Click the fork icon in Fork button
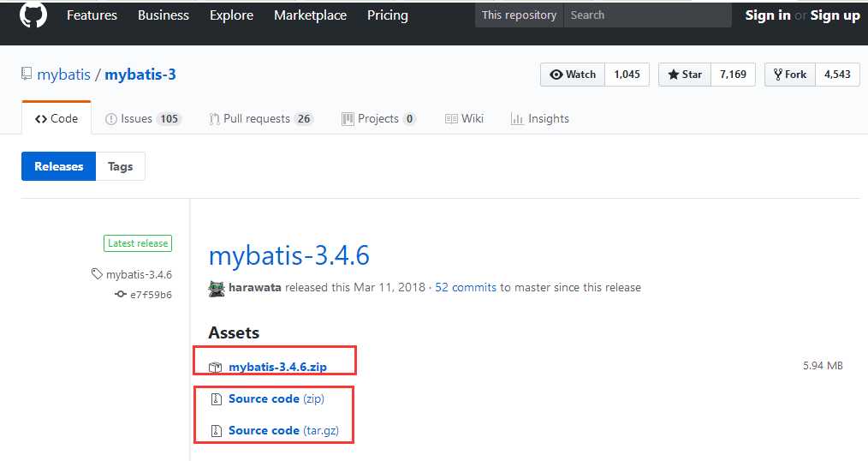Screen dimensions: 868x461 (x=778, y=75)
